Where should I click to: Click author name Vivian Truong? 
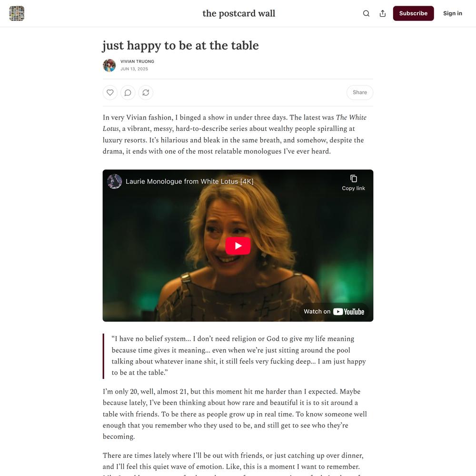coord(137,61)
